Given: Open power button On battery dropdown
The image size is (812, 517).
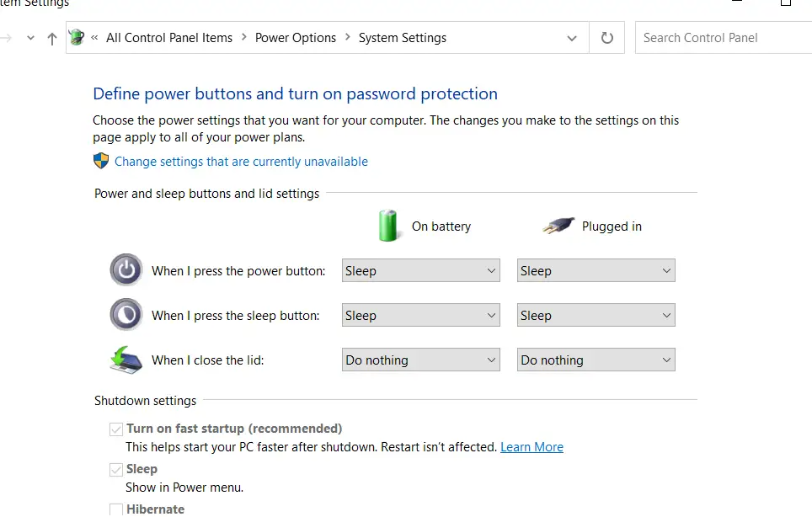Looking at the screenshot, I should click(421, 271).
